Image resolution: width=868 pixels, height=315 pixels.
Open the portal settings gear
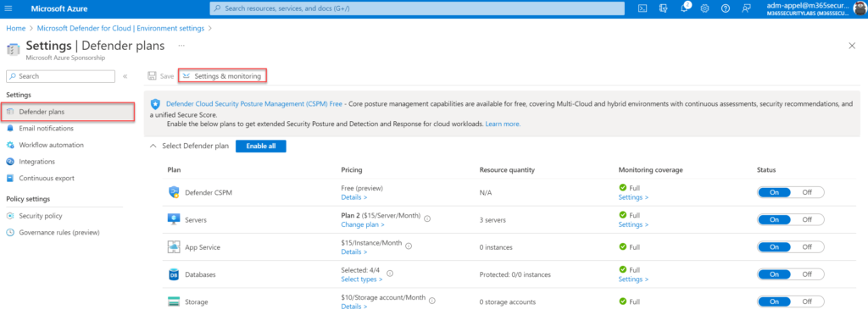pos(704,8)
